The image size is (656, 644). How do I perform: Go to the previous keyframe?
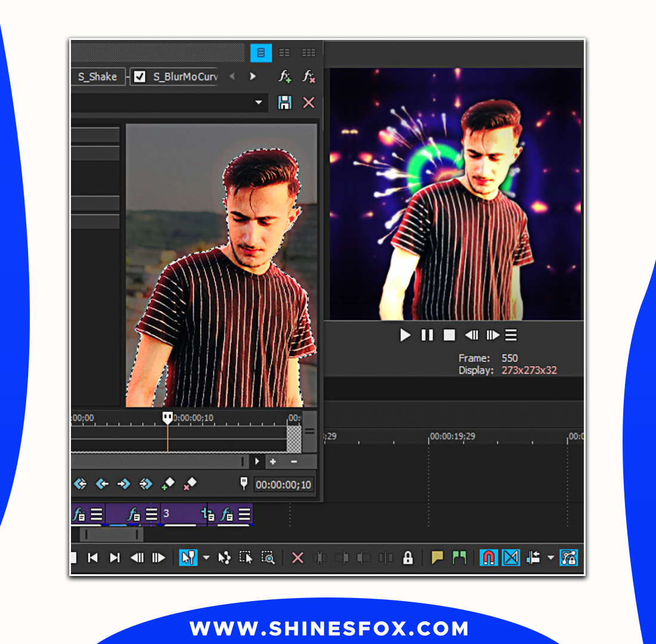pos(102,484)
